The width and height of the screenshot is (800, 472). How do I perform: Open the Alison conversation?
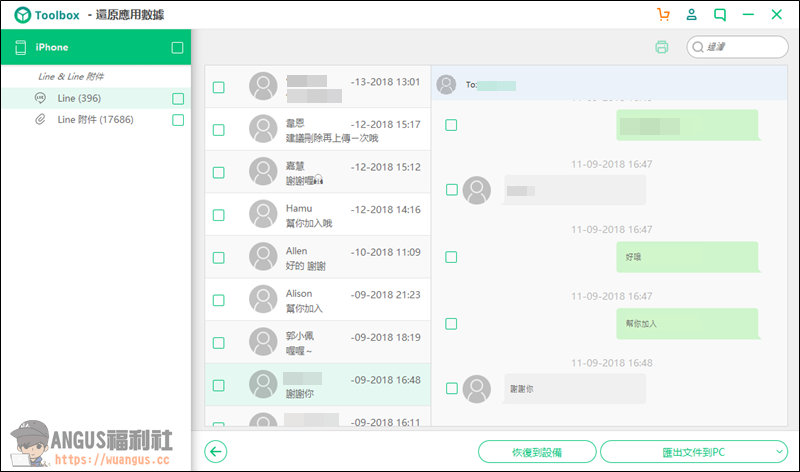pos(318,300)
